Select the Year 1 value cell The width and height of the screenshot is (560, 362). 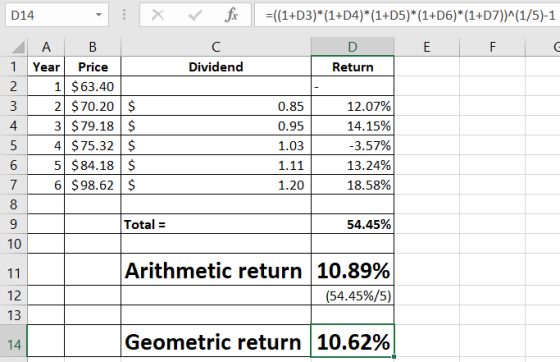tap(46, 86)
